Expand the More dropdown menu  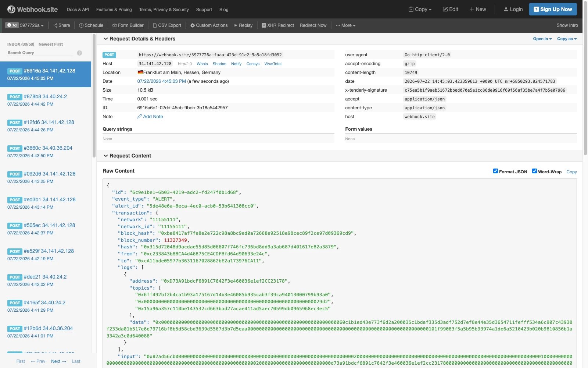point(346,25)
